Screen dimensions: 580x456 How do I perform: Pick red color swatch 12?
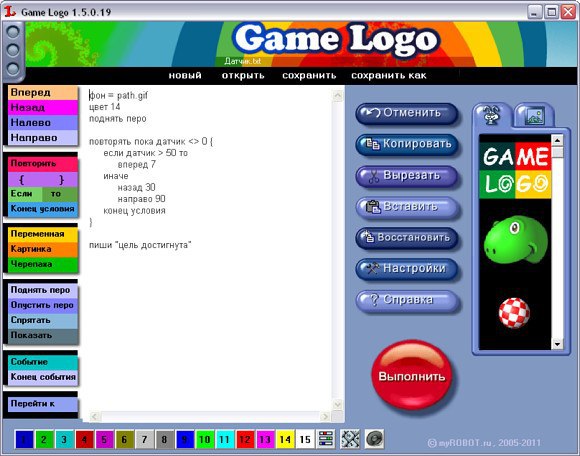tap(245, 439)
